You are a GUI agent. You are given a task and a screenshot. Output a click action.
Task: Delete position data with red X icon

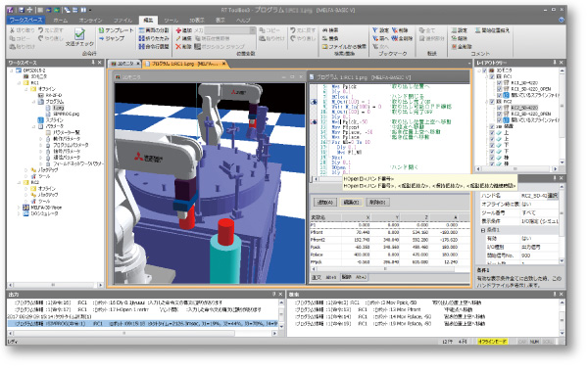[178, 46]
